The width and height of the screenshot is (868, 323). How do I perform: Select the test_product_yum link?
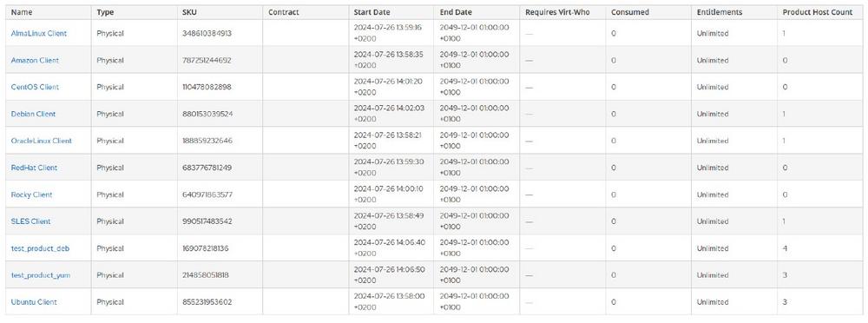click(x=41, y=275)
